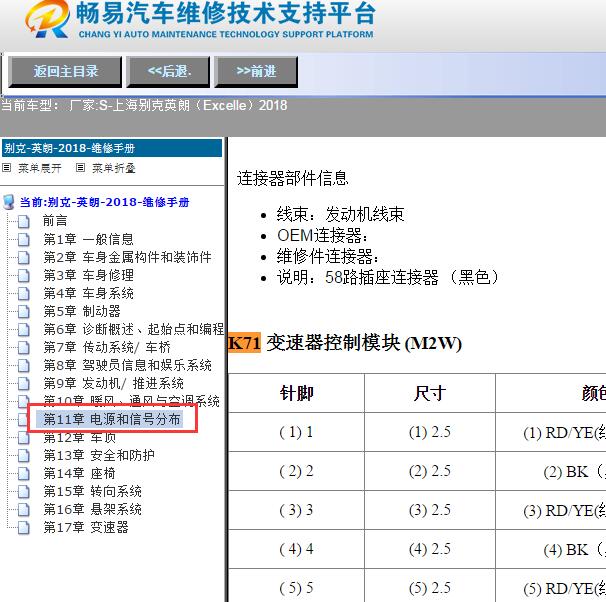Screen dimensions: 606x602
Task: Open 第6章 诊断概述、起始点和编程
Action: point(133,329)
